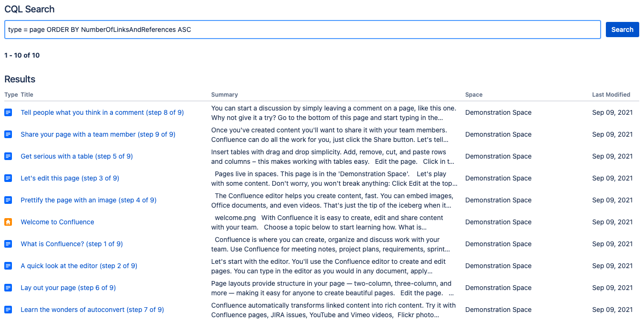The height and width of the screenshot is (321, 644).
Task: Click page icon beside 'Tell people what you think'
Action: click(x=8, y=112)
